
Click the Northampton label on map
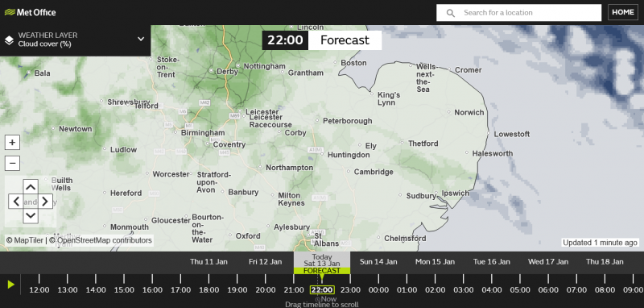[x=289, y=168]
